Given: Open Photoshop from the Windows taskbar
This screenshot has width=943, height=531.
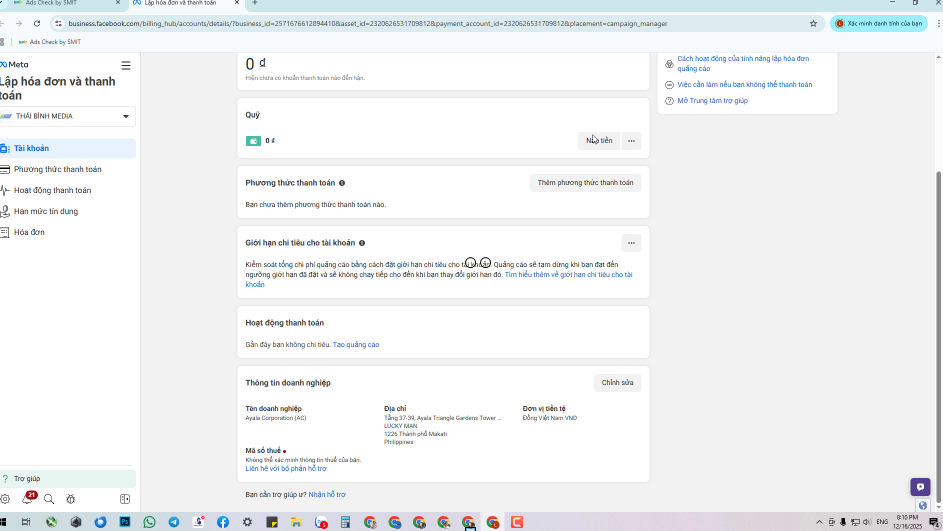Looking at the screenshot, I should pos(125,522).
